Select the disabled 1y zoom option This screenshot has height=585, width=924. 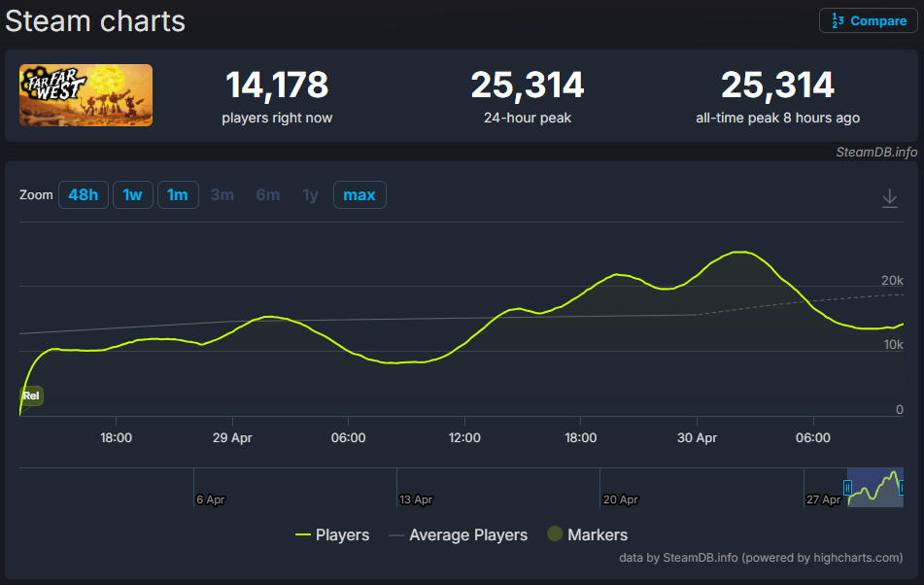[310, 195]
